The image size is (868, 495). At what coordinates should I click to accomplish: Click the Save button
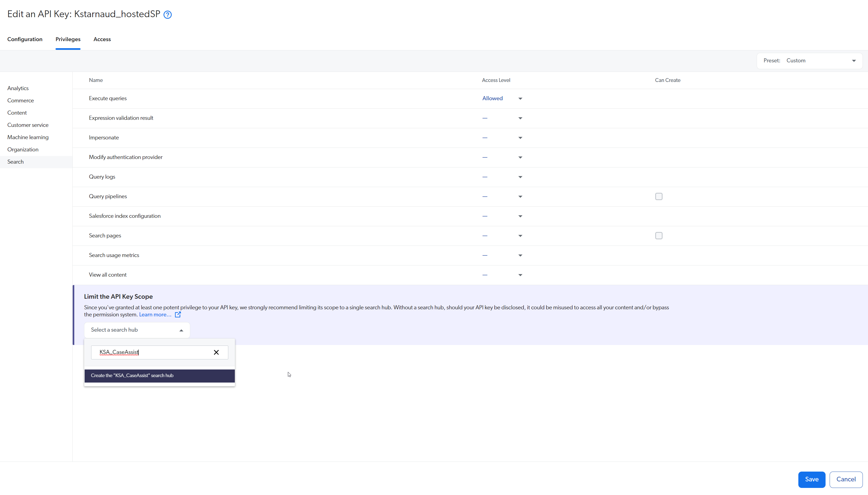click(x=812, y=479)
